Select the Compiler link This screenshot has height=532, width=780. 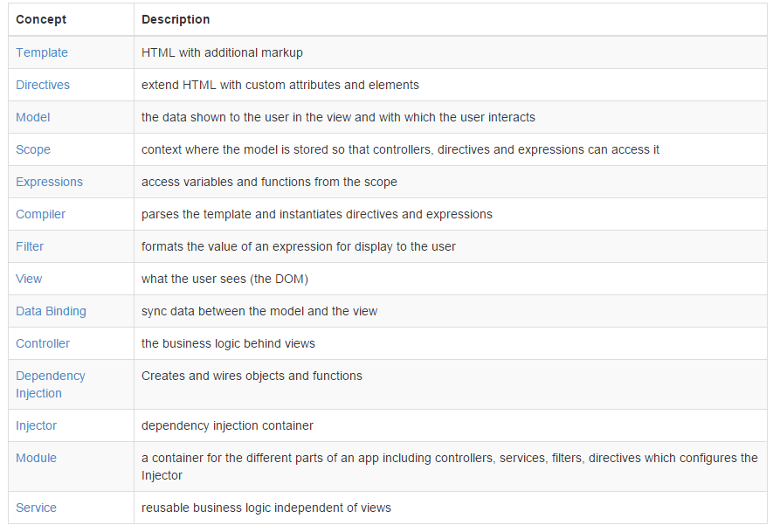(x=40, y=214)
